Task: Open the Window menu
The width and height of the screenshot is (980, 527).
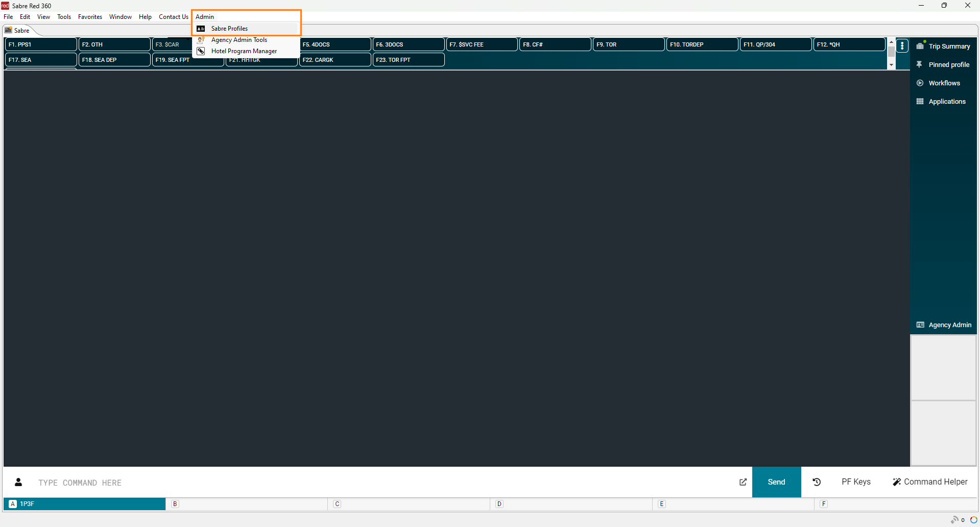Action: click(x=121, y=17)
